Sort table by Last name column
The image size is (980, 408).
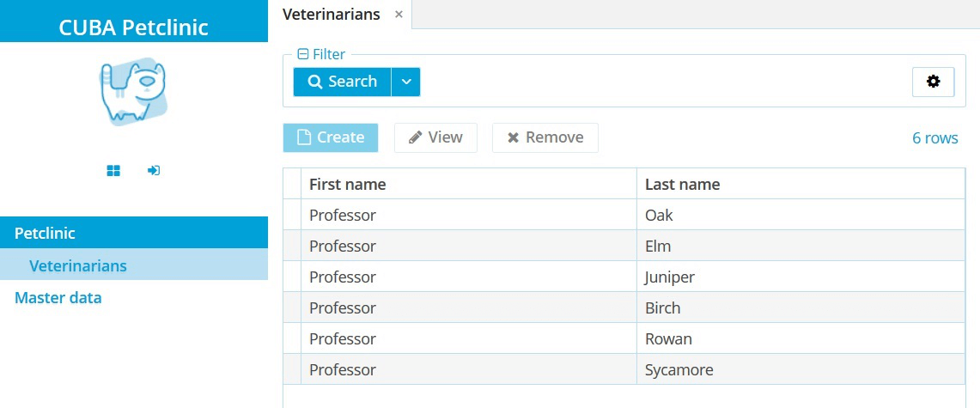[x=682, y=184]
